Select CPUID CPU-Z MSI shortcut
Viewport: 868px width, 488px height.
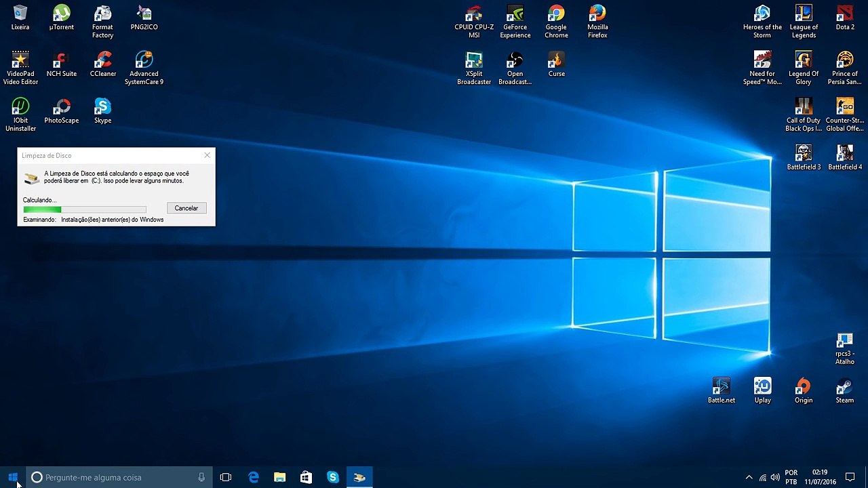point(474,22)
